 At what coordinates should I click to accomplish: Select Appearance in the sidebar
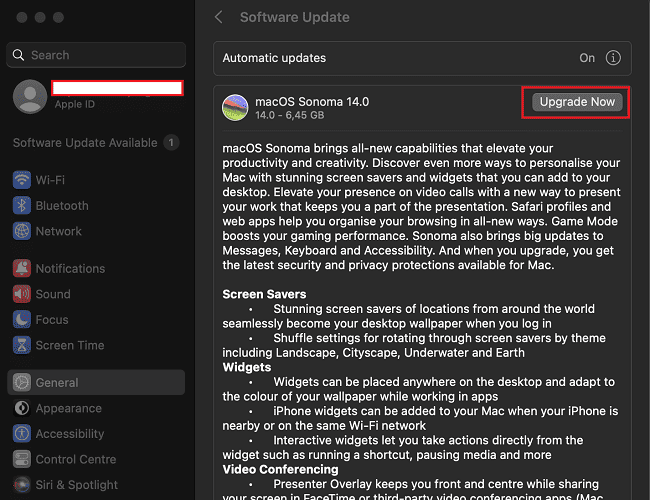coord(68,408)
